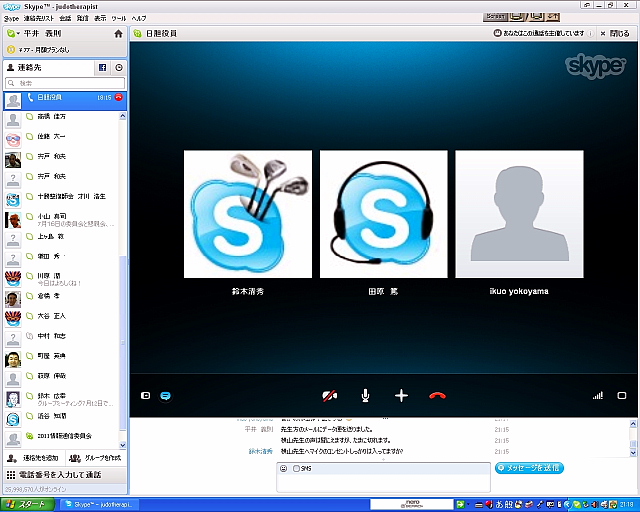Toggle the chat panel bubble icon

[165, 395]
